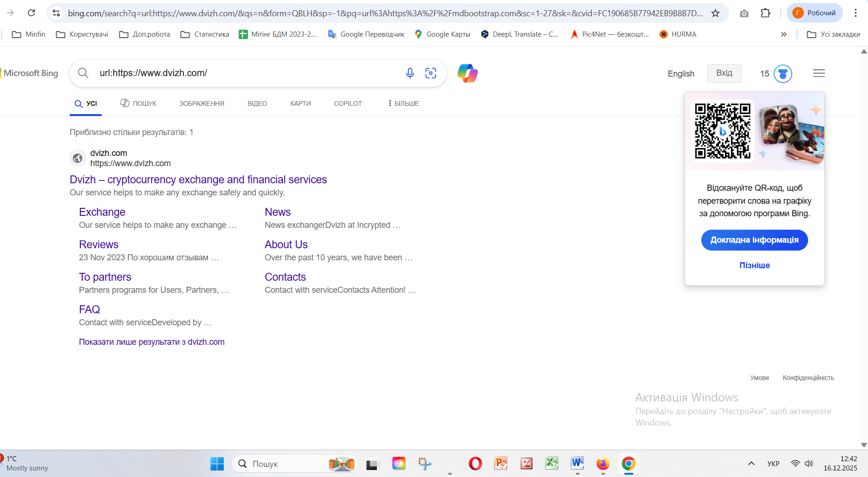Open the FAQ sitelink
The height and width of the screenshot is (477, 868).
tap(89, 309)
